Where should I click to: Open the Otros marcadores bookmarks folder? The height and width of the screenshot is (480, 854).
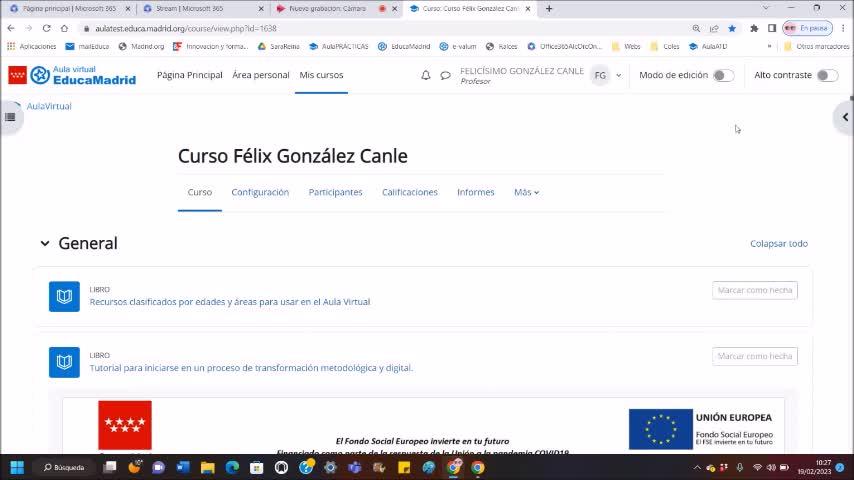(x=816, y=47)
